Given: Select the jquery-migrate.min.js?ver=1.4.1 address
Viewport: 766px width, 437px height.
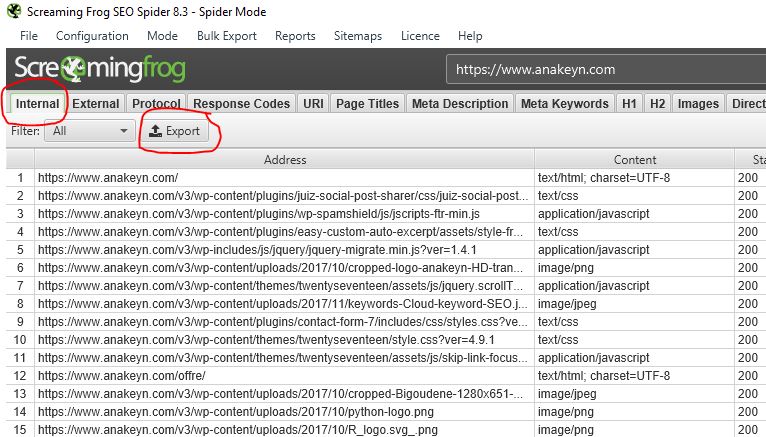Looking at the screenshot, I should point(284,250).
